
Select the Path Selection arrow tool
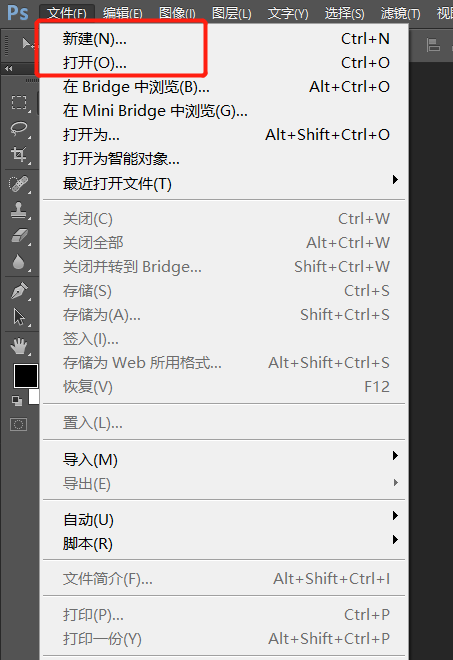[19, 317]
